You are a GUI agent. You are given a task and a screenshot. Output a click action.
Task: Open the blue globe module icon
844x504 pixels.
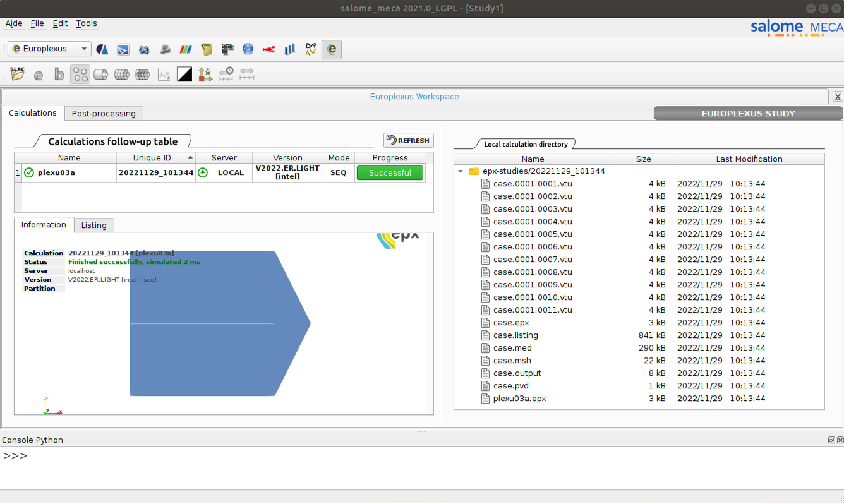pos(248,49)
